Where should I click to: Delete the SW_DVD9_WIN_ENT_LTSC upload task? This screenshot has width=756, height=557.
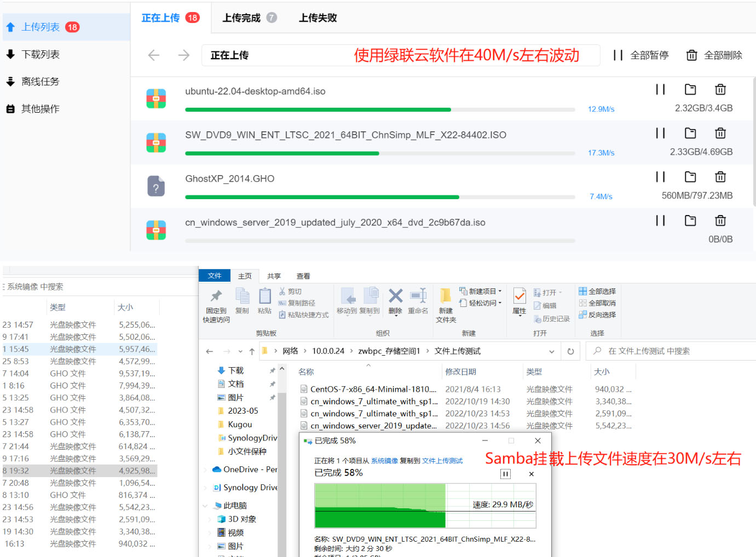720,133
